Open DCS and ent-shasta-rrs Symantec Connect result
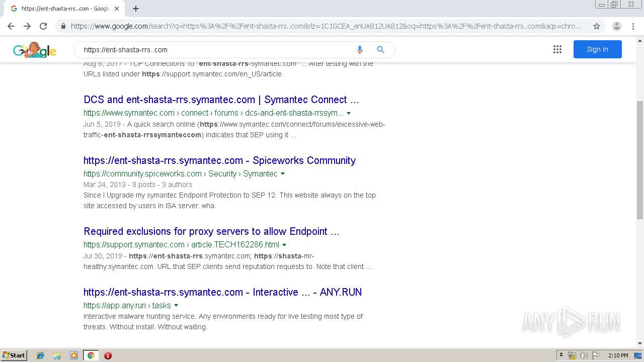Viewport: 644px width, 362px height. (x=221, y=100)
